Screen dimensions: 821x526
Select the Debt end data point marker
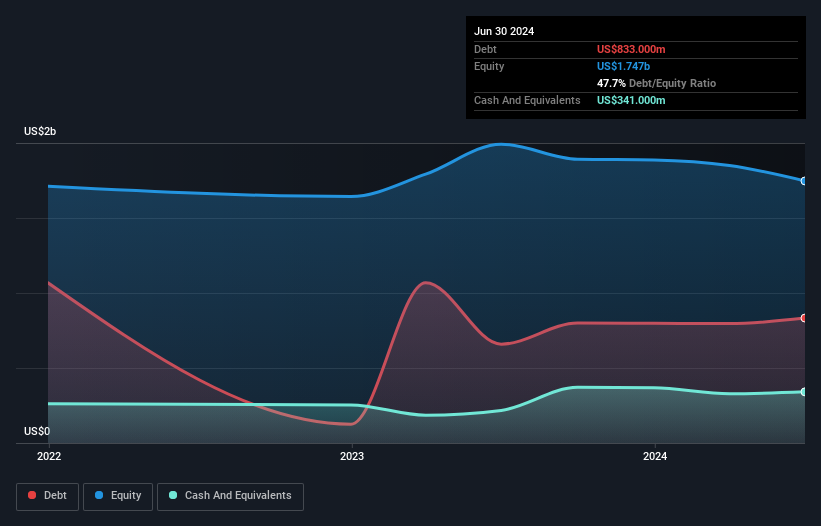(804, 318)
